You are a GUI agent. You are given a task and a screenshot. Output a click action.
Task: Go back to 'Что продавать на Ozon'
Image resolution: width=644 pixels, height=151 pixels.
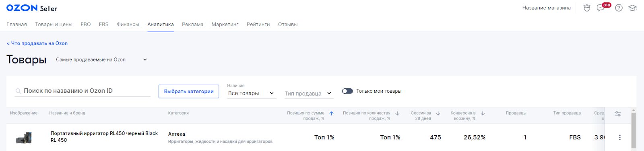(37, 43)
